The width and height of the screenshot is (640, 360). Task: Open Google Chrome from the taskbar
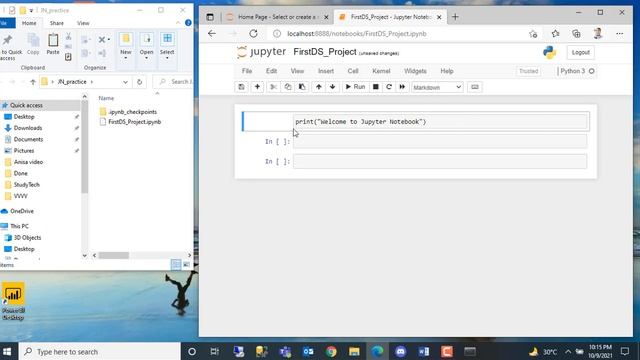(x=331, y=351)
